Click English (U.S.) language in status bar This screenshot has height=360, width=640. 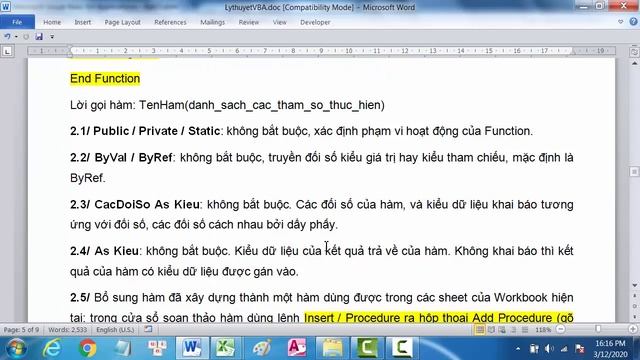(115, 329)
